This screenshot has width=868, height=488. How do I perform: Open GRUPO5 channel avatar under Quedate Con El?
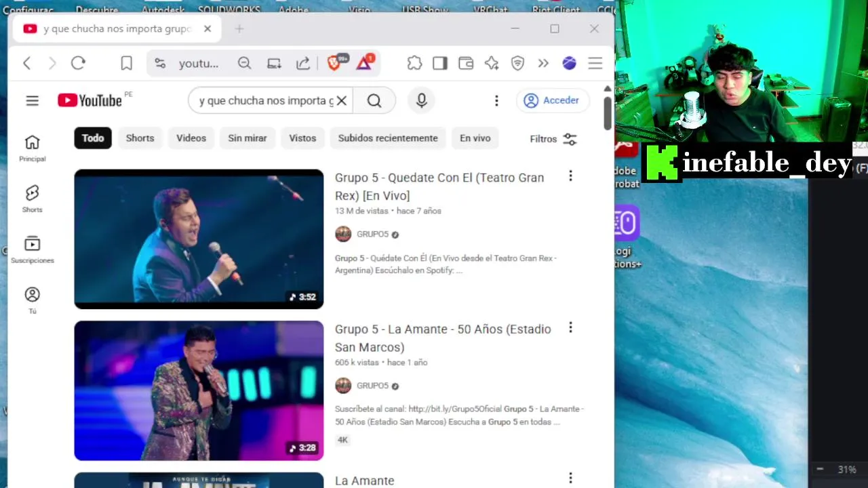343,235
